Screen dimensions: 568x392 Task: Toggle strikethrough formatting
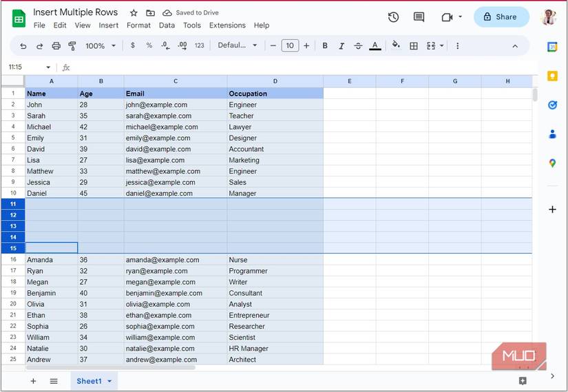point(358,46)
